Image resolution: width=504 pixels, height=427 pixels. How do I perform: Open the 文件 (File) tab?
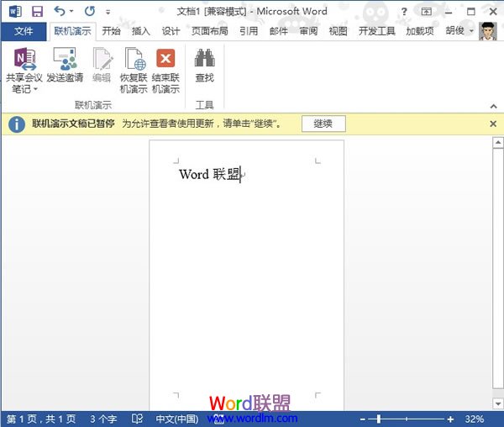tap(24, 31)
